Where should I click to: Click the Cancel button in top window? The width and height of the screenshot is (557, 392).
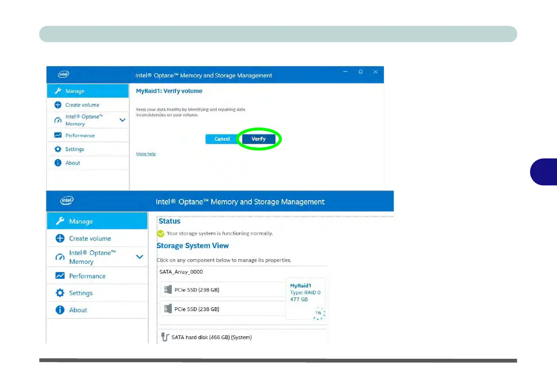(222, 139)
